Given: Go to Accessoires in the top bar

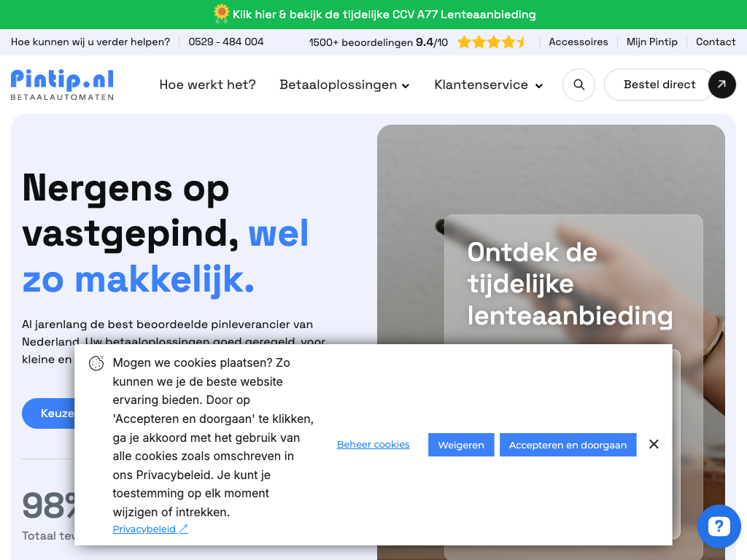Looking at the screenshot, I should 578,42.
